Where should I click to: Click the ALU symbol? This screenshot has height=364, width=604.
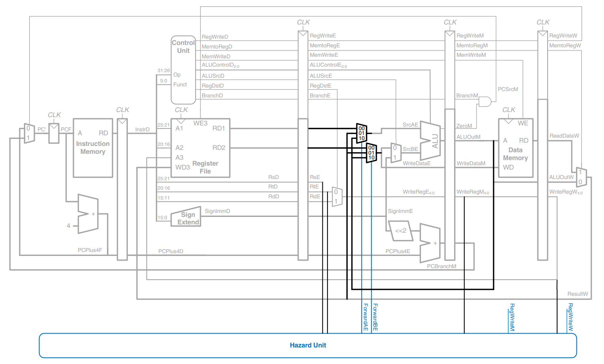tap(430, 140)
